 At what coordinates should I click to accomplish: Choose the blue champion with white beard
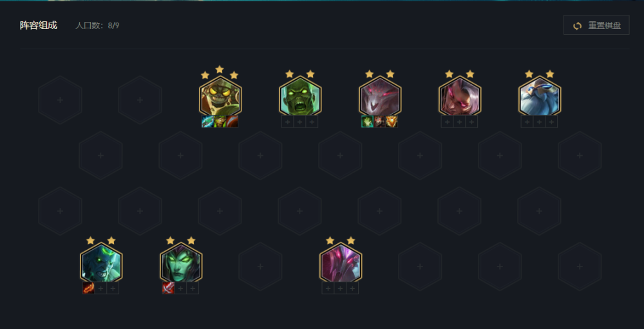[540, 99]
